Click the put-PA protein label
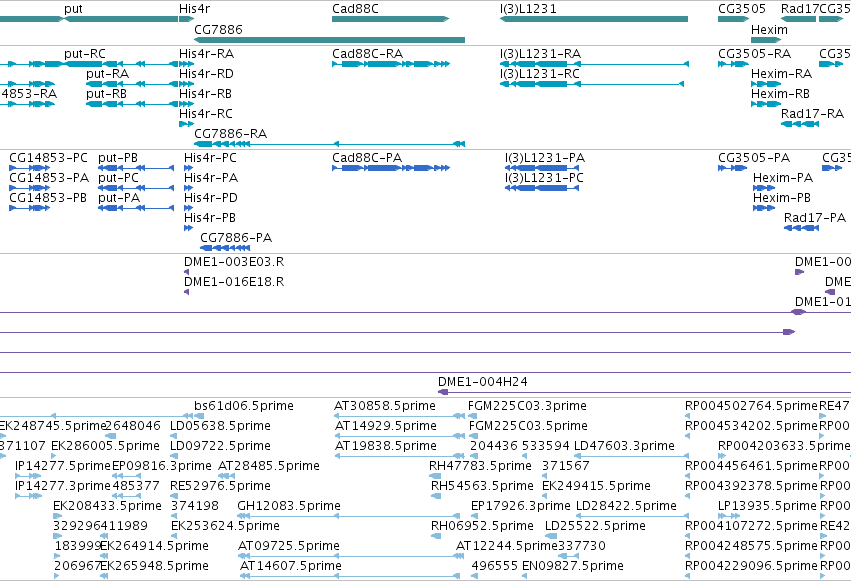This screenshot has width=851, height=581. coord(119,198)
